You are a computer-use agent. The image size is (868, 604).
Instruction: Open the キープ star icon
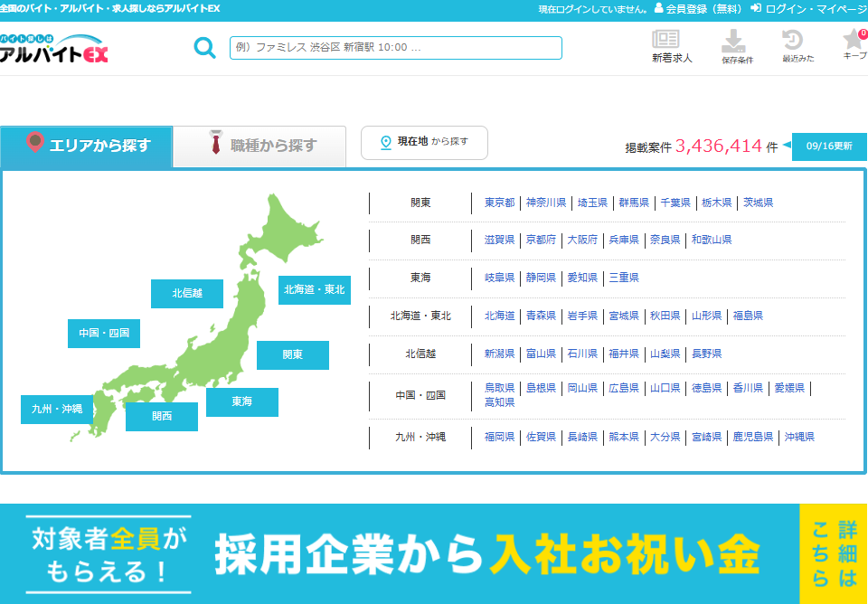pos(854,45)
